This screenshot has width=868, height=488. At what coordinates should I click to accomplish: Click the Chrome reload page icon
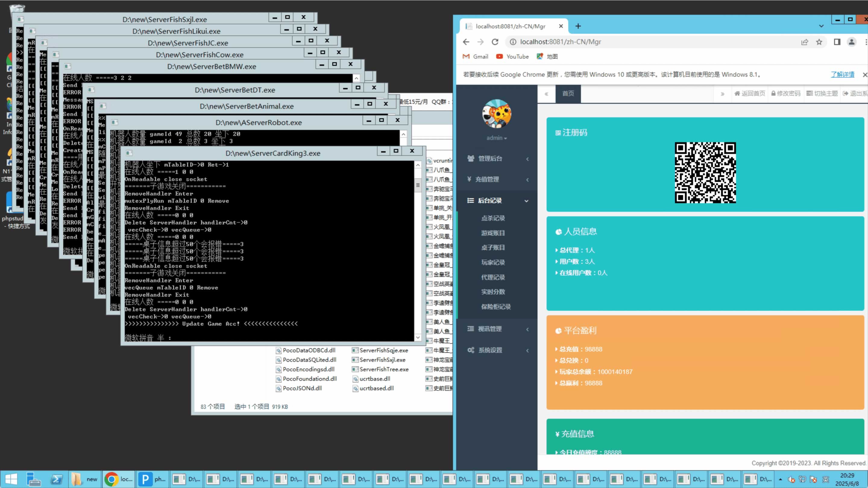coord(495,42)
